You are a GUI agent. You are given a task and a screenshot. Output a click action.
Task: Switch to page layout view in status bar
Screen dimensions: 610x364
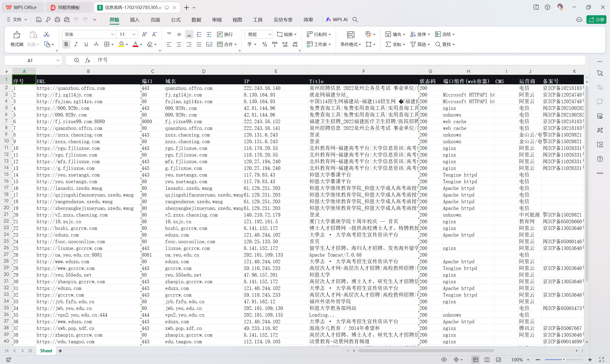click(487, 359)
